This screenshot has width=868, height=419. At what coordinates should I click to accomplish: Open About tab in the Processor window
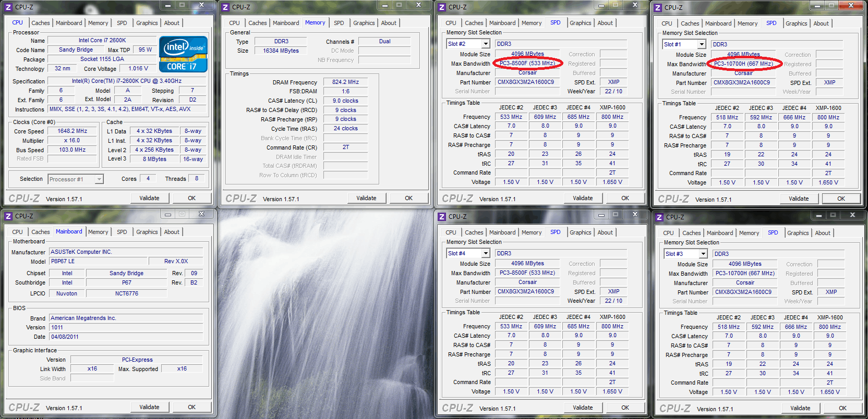tap(172, 23)
